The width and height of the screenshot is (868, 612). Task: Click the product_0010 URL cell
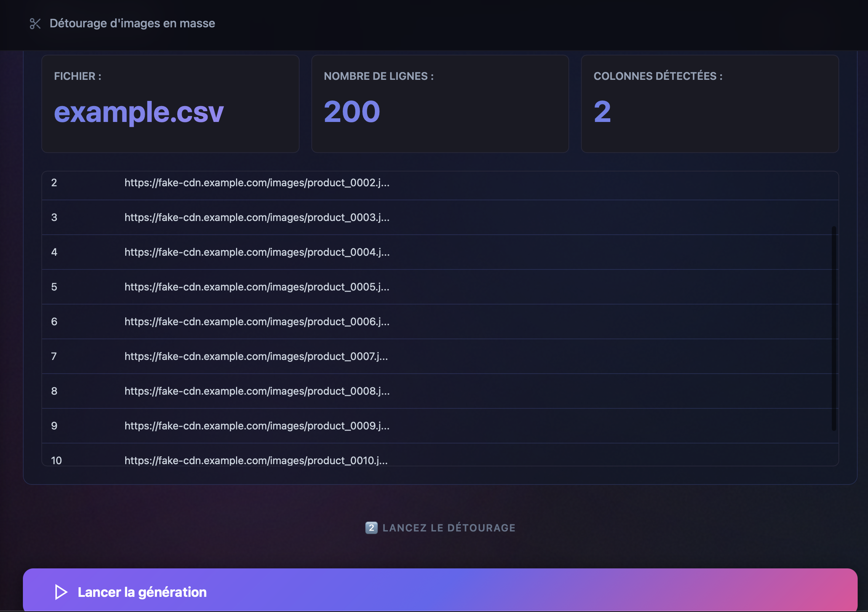pyautogui.click(x=256, y=460)
